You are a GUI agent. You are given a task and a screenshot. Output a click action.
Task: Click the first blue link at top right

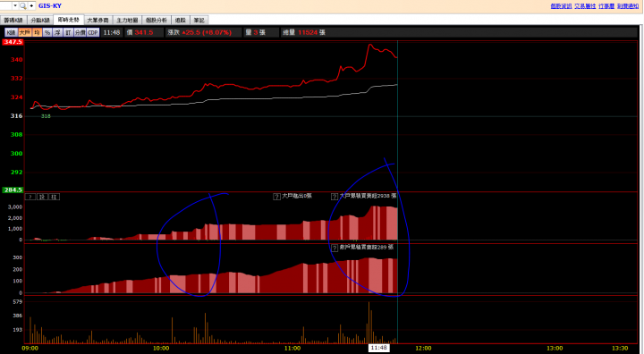point(561,6)
